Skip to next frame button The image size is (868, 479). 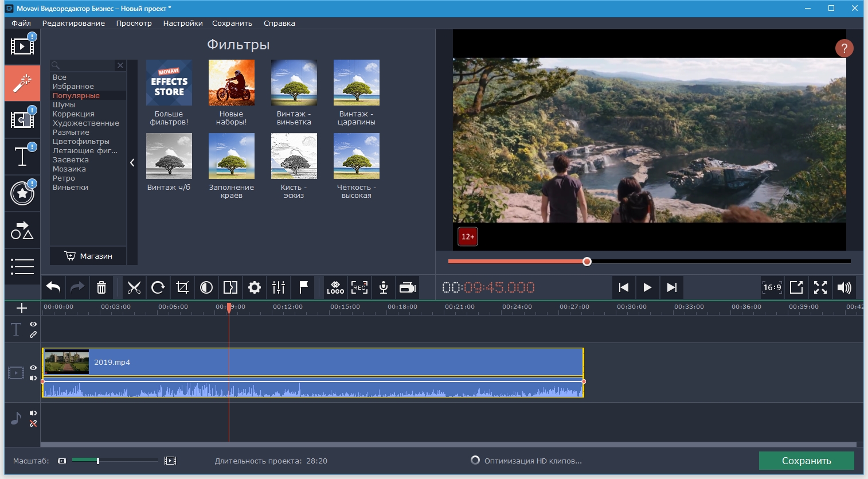click(671, 287)
